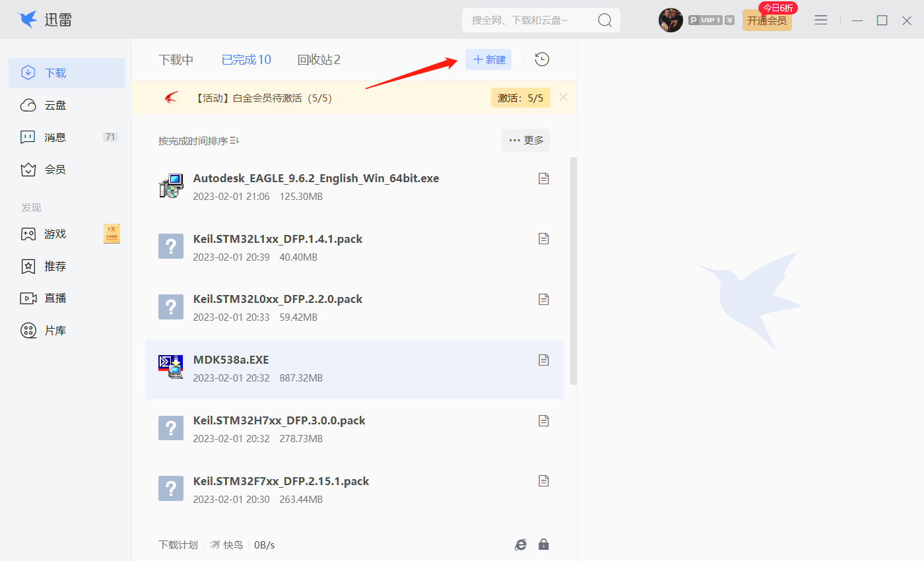924x561 pixels.
Task: Open 下载计划 download schedule
Action: point(178,545)
